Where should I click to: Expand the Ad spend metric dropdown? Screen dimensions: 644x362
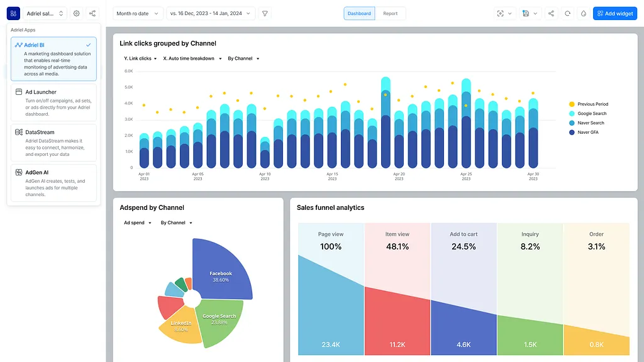[x=138, y=222]
